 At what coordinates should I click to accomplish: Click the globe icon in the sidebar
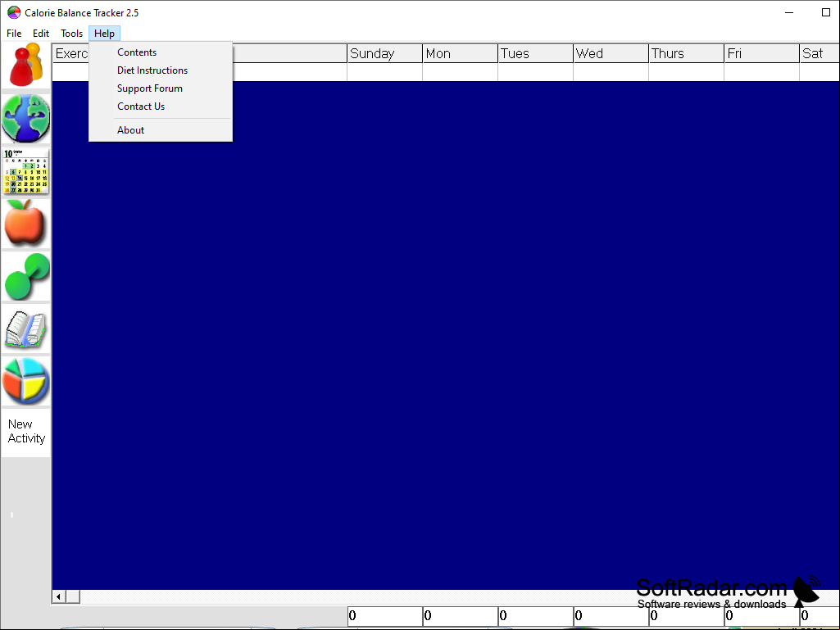click(26, 119)
